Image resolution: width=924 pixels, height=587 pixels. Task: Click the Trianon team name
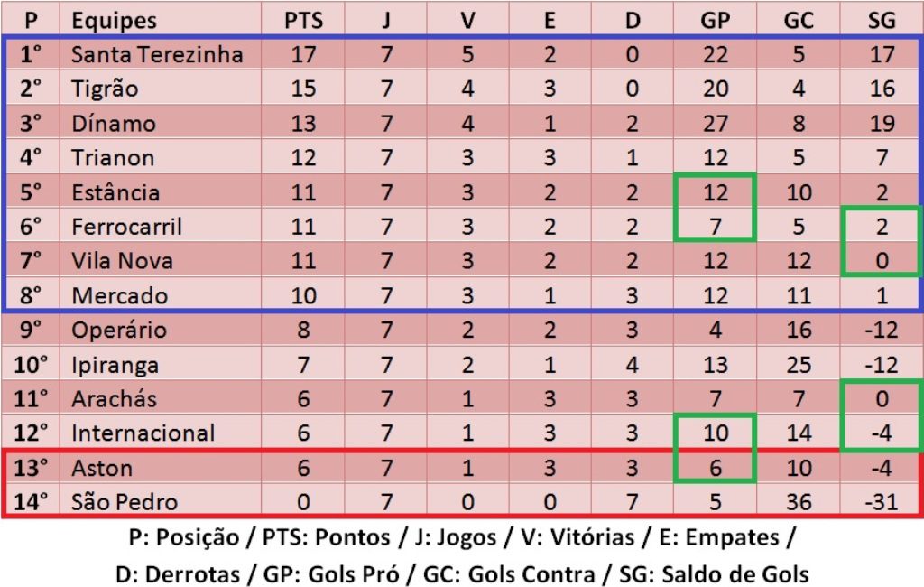click(113, 158)
